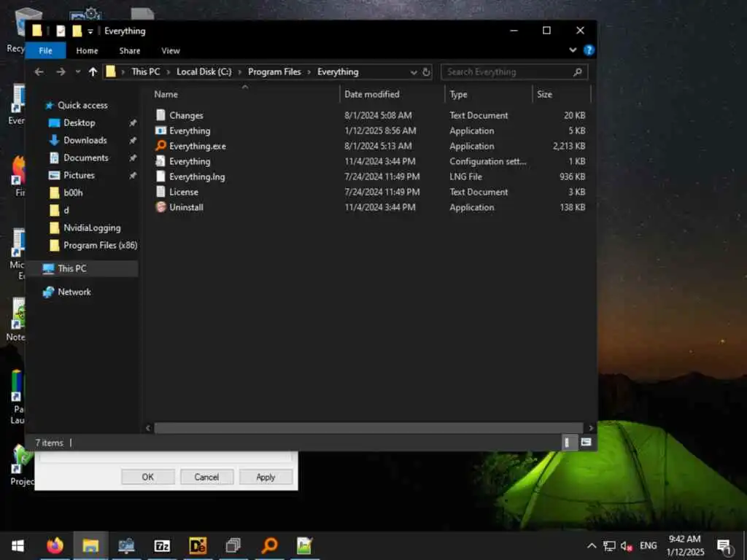The image size is (747, 560).
Task: Open Downloads in Quick access
Action: pos(85,140)
